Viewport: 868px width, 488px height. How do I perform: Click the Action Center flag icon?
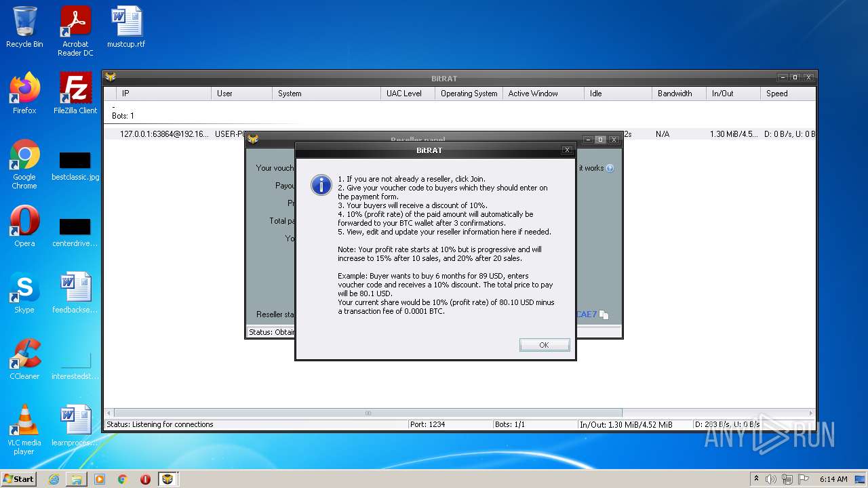point(803,479)
